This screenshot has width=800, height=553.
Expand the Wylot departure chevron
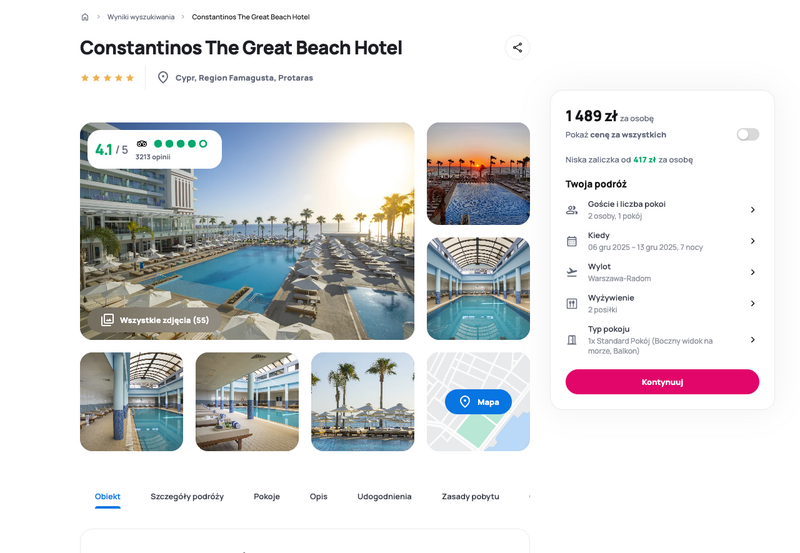(753, 272)
